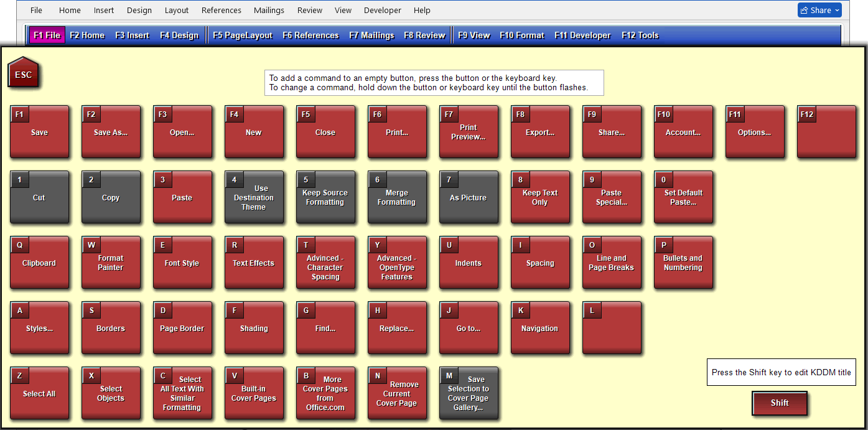868x430 pixels.
Task: Click the Z Select All button
Action: click(x=39, y=393)
